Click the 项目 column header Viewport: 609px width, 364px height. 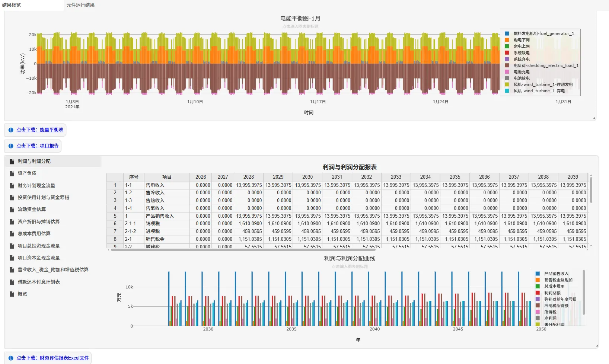167,177
